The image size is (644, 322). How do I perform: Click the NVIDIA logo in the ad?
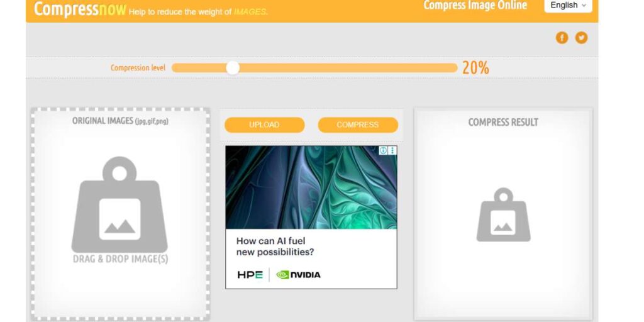pyautogui.click(x=299, y=275)
